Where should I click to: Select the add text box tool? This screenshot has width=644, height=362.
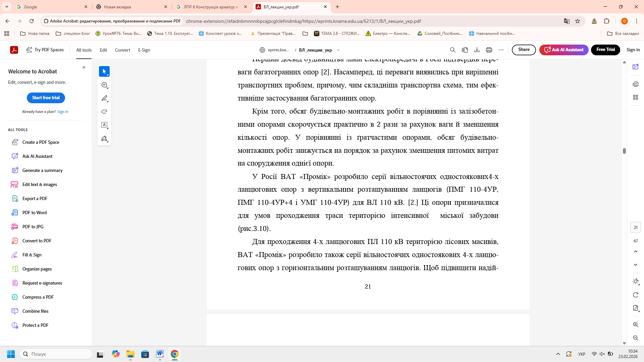click(x=104, y=125)
